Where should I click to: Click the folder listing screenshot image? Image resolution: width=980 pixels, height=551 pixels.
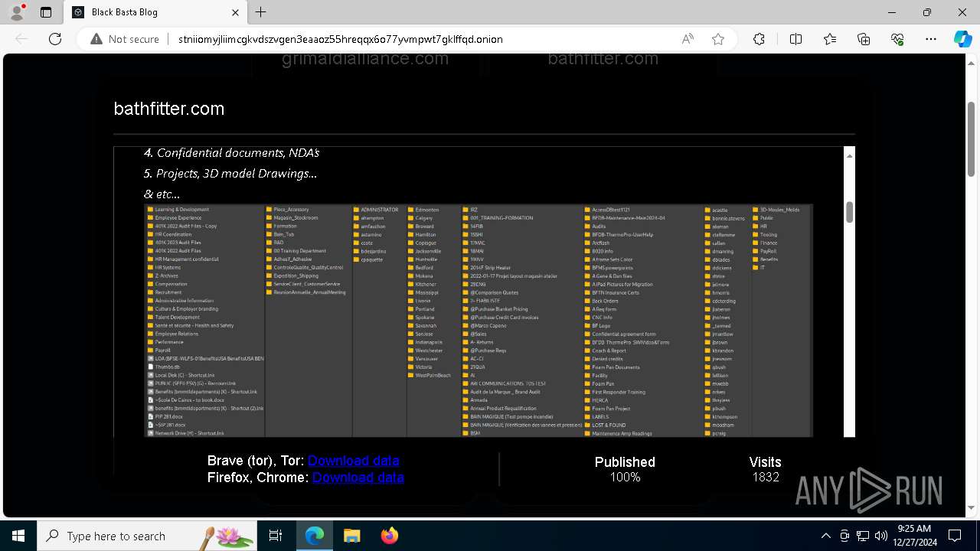pyautogui.click(x=479, y=321)
